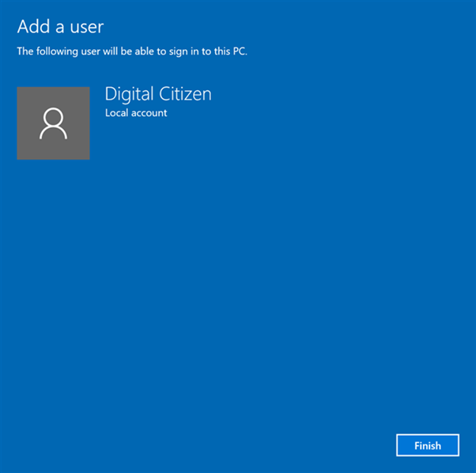Select the Local account label
476x473 pixels.
[136, 113]
